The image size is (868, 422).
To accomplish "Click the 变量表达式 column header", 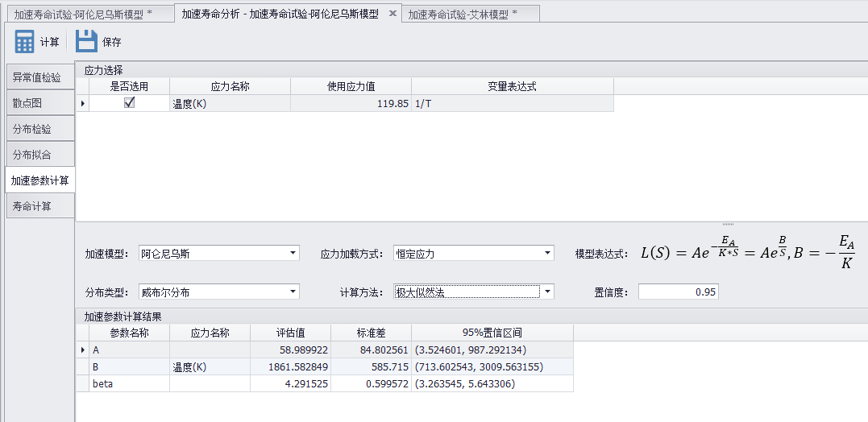I will 513,86.
